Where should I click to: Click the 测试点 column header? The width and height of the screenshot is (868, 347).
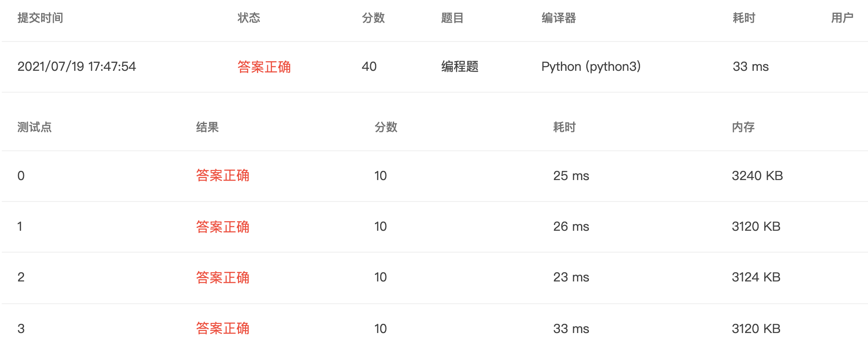pos(35,127)
